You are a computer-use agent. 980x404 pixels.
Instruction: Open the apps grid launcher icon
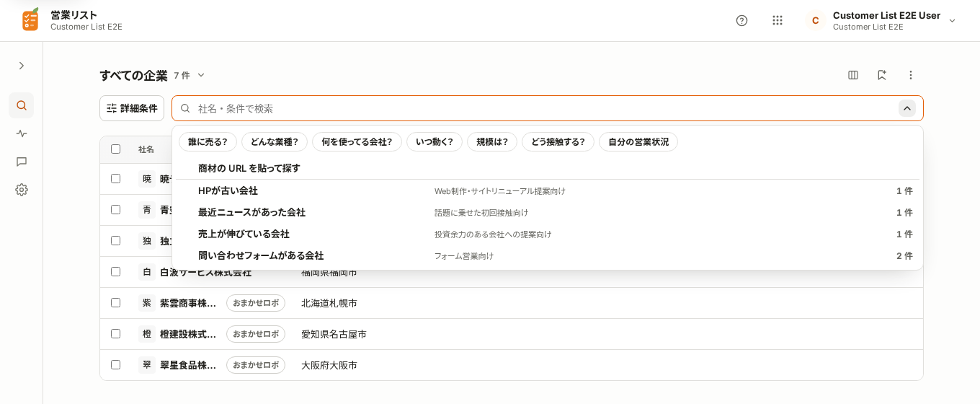click(778, 20)
